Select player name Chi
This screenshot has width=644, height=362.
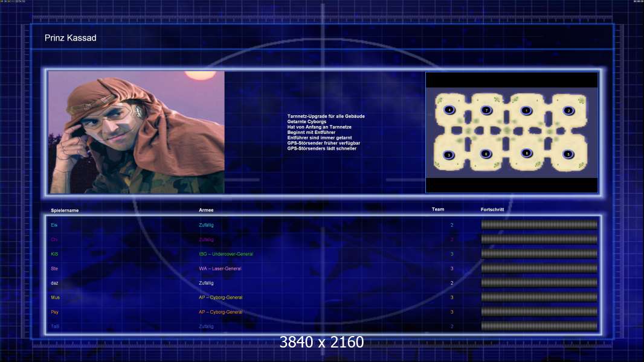(x=54, y=240)
